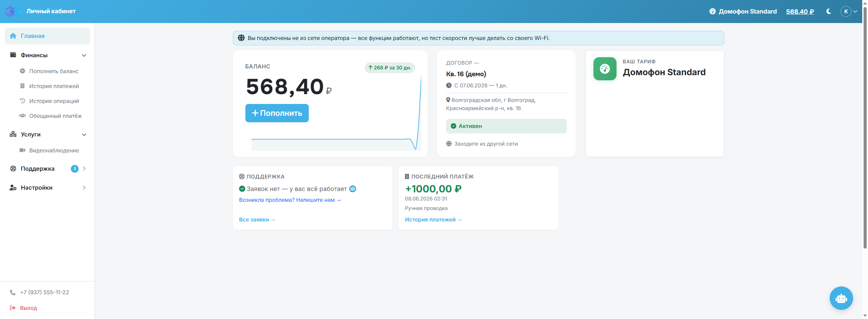
Task: Click the header balance 568.40 ₽ link
Action: pyautogui.click(x=800, y=12)
